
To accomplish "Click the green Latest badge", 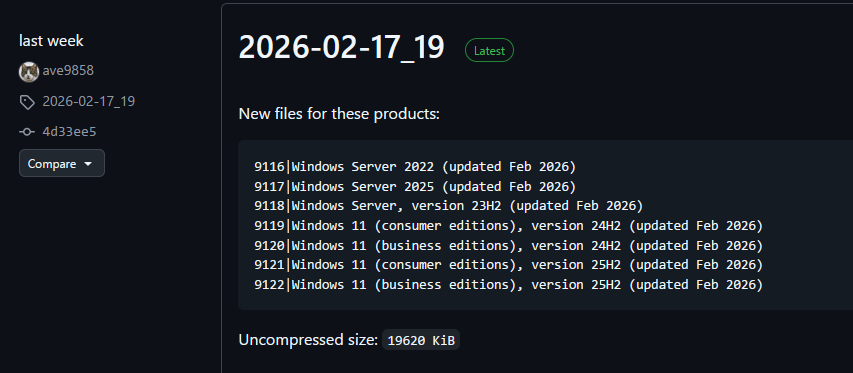I will 489,51.
